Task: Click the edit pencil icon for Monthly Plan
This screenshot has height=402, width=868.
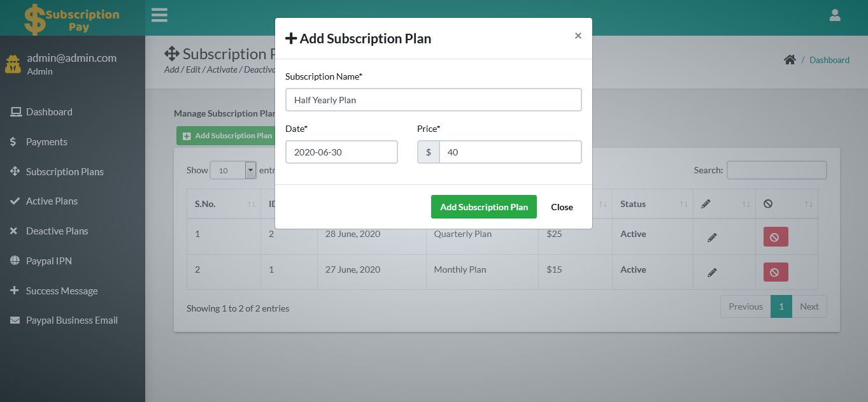Action: [x=713, y=272]
